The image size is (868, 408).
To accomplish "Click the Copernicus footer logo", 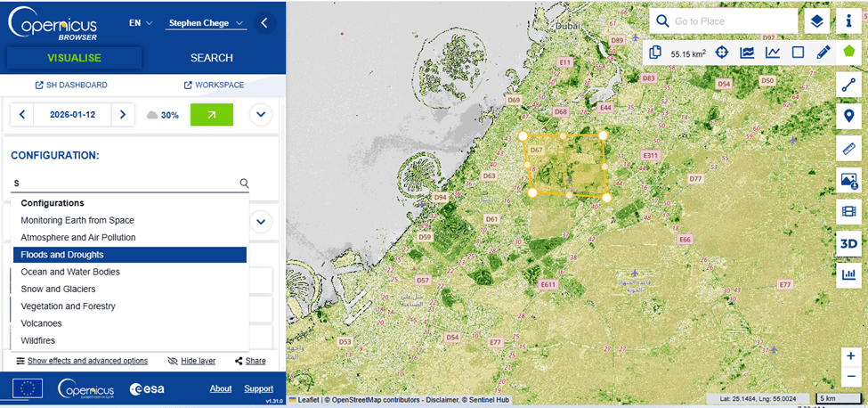I will click(85, 388).
